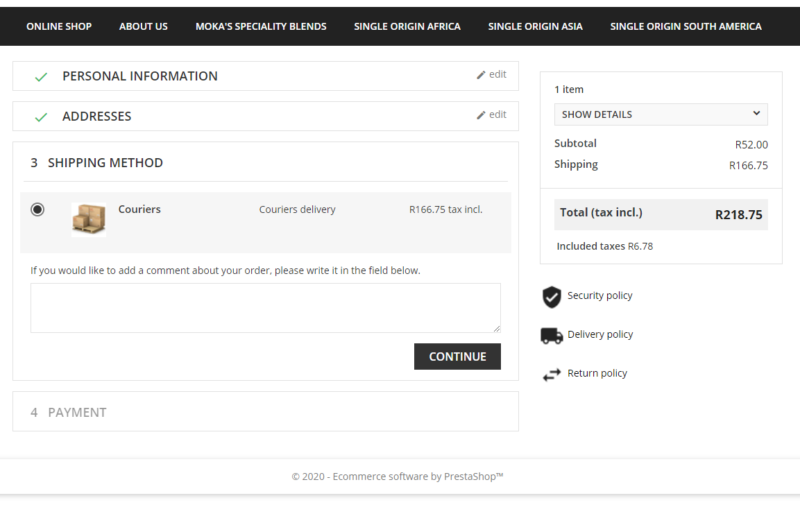Click the chevron arrow in Show Details
The width and height of the screenshot is (800, 532).
pos(756,113)
